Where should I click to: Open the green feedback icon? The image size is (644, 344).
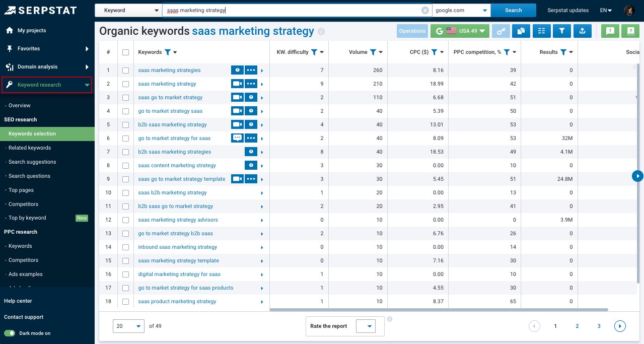(x=610, y=31)
